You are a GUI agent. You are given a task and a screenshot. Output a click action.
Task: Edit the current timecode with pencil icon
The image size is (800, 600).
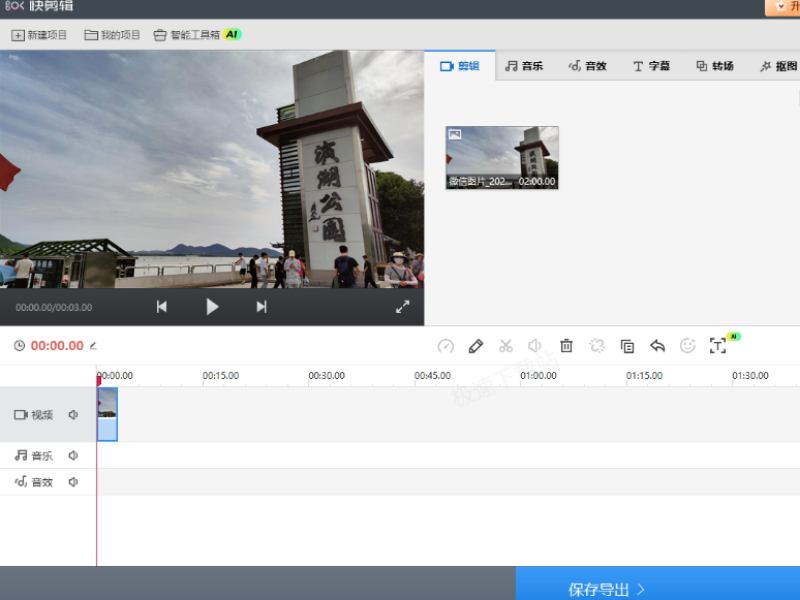93,345
